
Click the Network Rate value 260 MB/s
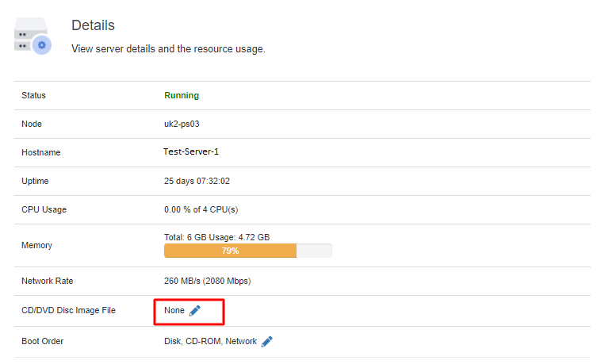208,281
